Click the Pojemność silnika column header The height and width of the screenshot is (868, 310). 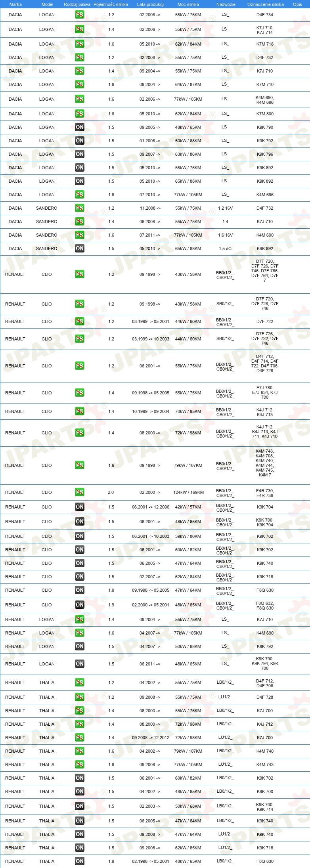(x=111, y=4)
